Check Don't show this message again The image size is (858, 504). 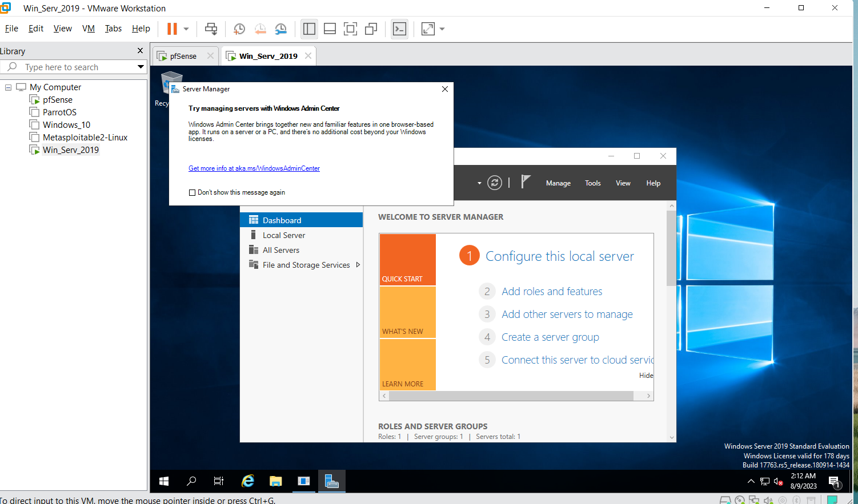click(192, 192)
